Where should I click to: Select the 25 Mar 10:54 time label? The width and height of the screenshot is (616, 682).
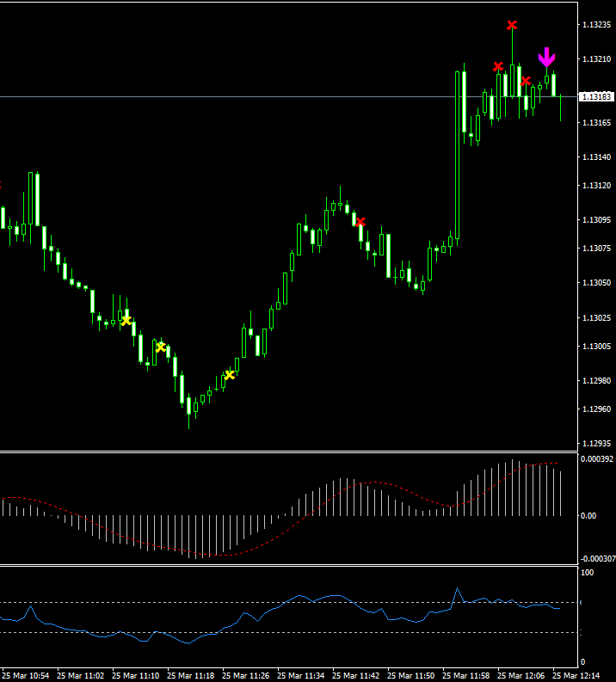[x=29, y=675]
